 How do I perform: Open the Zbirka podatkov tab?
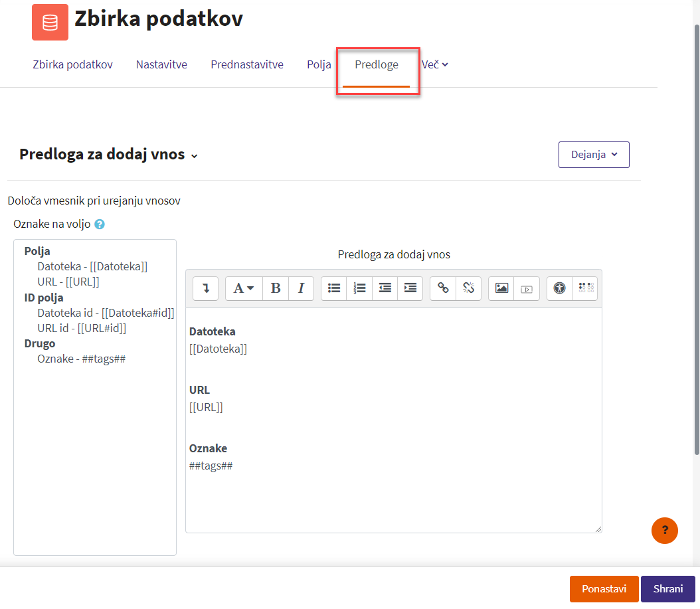tap(73, 64)
